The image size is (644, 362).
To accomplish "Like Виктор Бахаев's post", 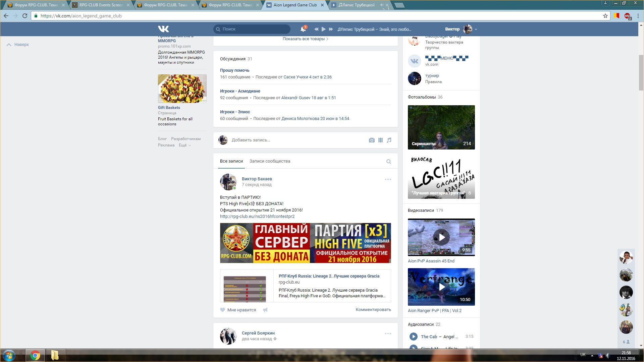I will pos(238,310).
